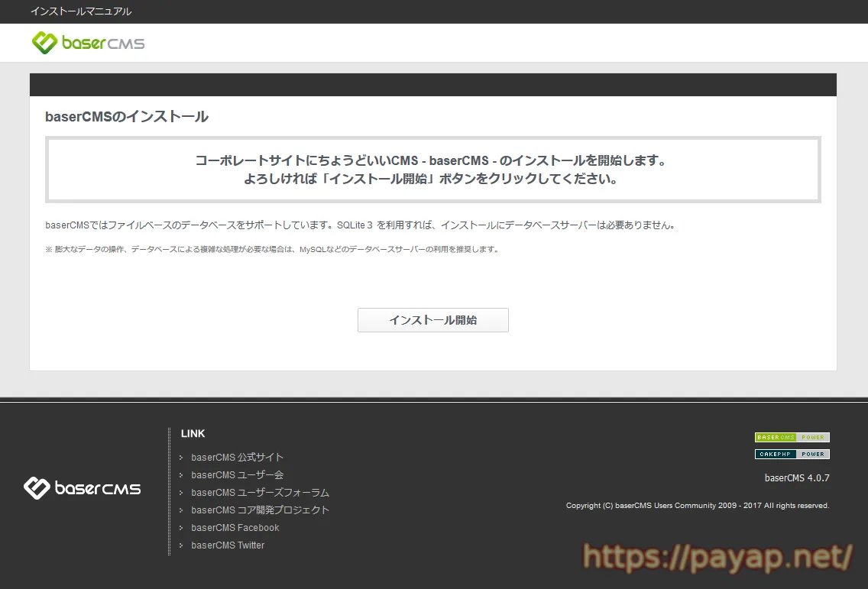Open the baserCMS Facebook link
This screenshot has width=868, height=589.
[235, 527]
